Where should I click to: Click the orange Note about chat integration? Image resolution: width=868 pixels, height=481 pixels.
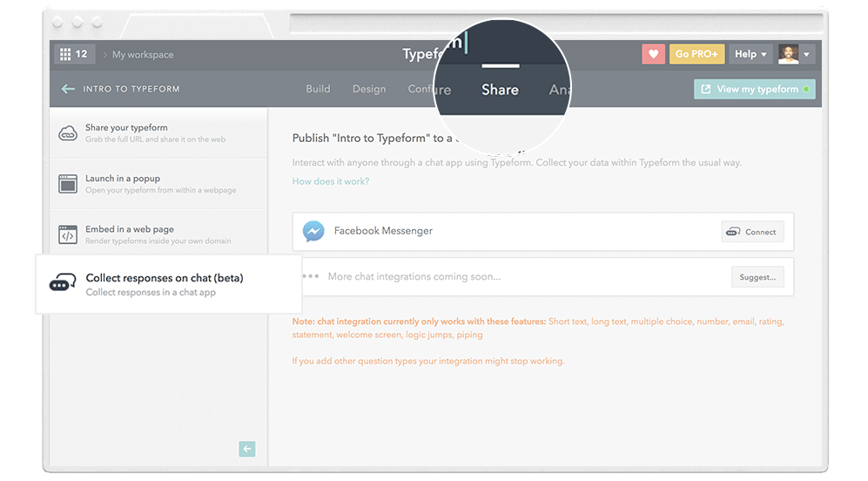(538, 328)
